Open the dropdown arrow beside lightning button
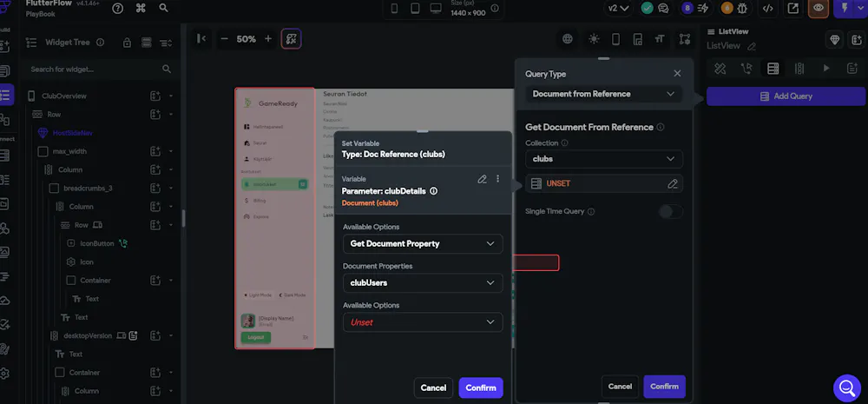Viewport: 868px width, 404px height. [861, 9]
